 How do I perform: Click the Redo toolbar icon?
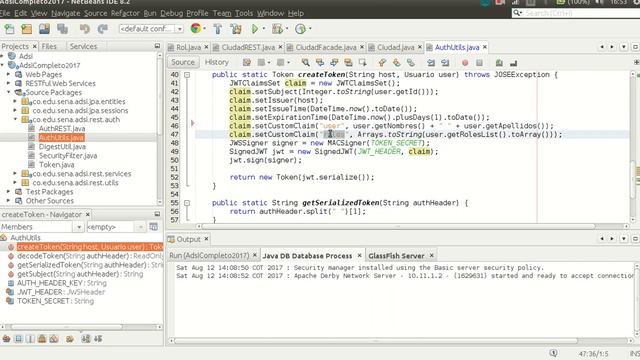click(102, 29)
